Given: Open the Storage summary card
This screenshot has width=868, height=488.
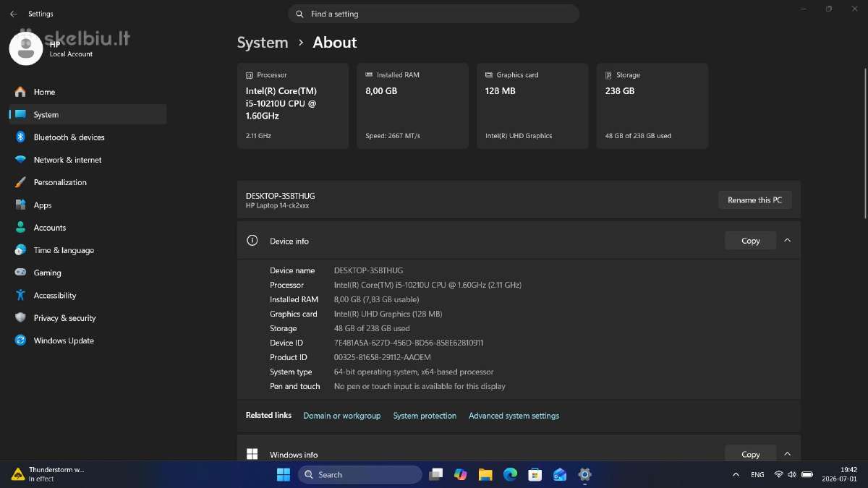Looking at the screenshot, I should tap(652, 106).
